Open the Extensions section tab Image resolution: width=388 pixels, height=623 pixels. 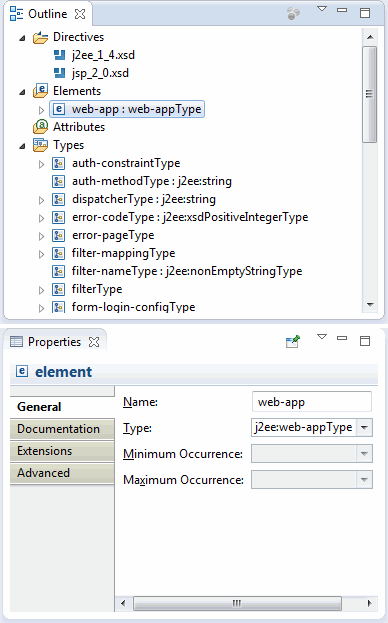click(x=62, y=451)
